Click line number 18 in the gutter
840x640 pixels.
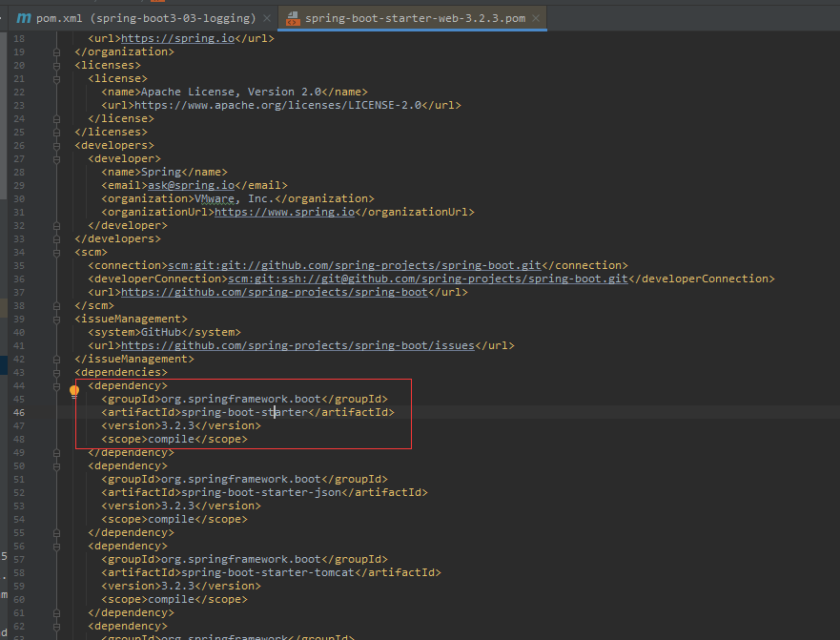point(19,38)
